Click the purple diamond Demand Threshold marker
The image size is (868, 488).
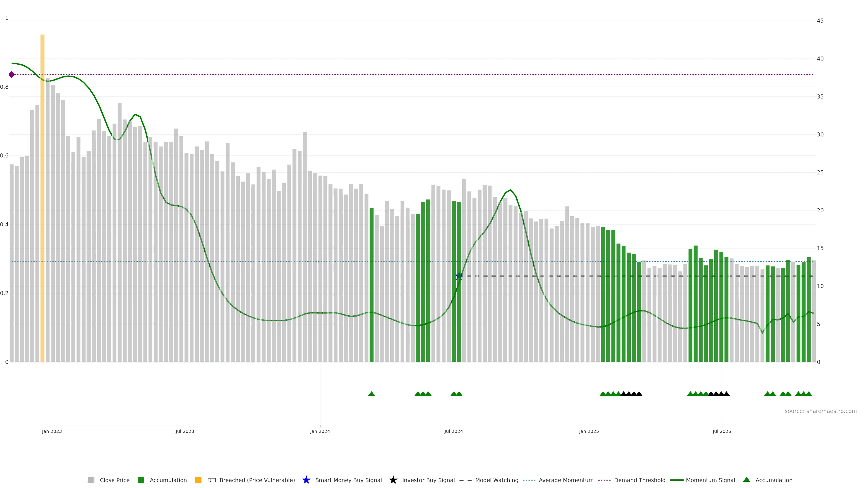coord(12,74)
